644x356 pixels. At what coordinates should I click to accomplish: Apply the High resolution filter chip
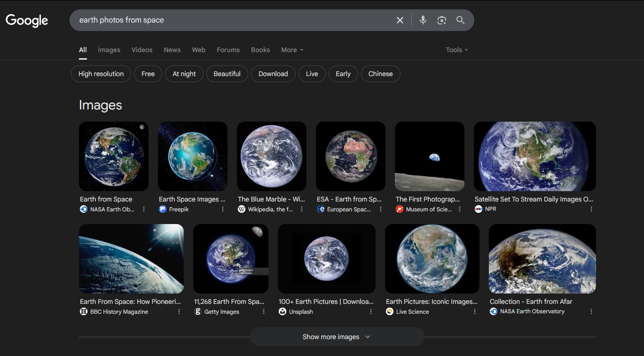click(101, 74)
